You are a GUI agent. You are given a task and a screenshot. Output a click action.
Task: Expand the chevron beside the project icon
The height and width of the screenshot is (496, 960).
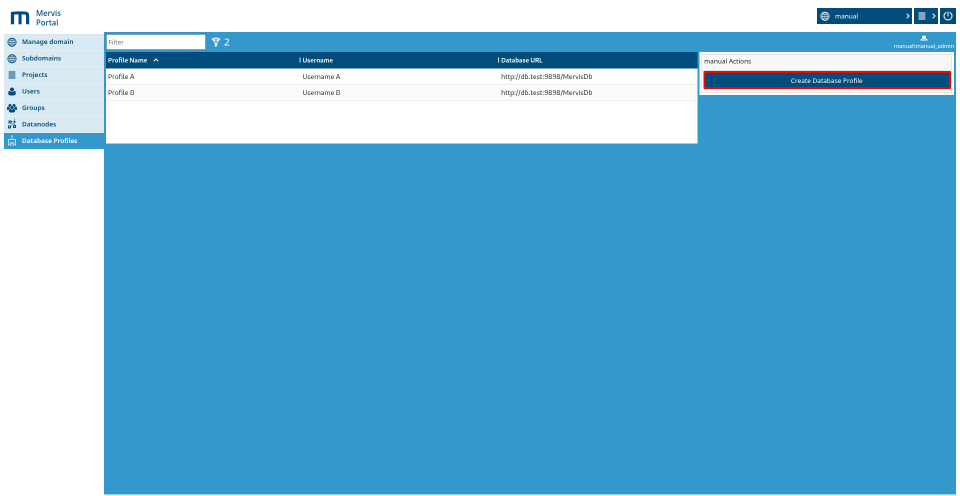tap(933, 17)
